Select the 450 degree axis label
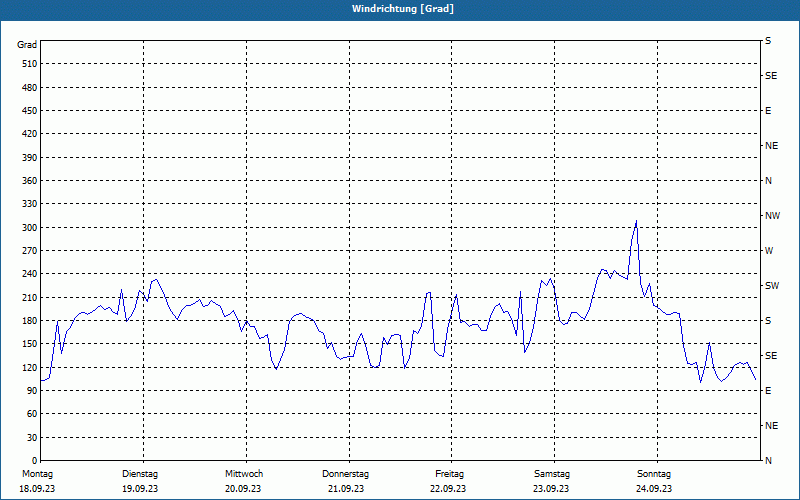800x500 pixels. point(30,111)
